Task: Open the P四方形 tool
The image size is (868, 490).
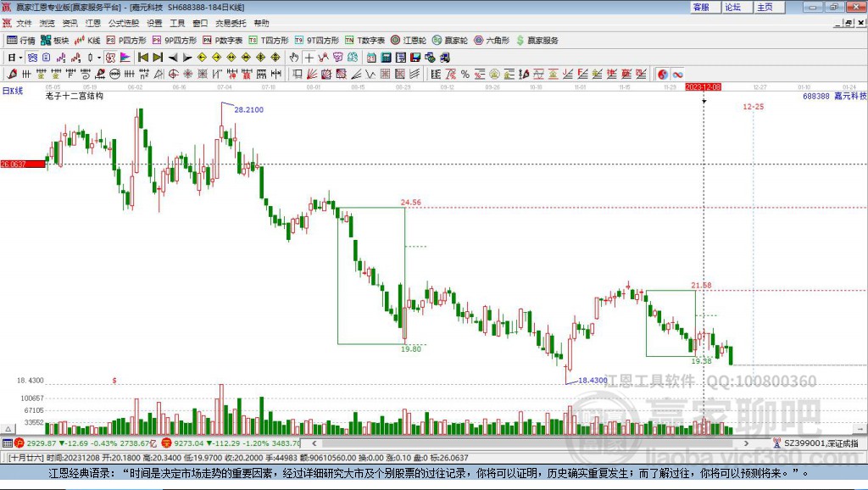Action: click(x=126, y=41)
